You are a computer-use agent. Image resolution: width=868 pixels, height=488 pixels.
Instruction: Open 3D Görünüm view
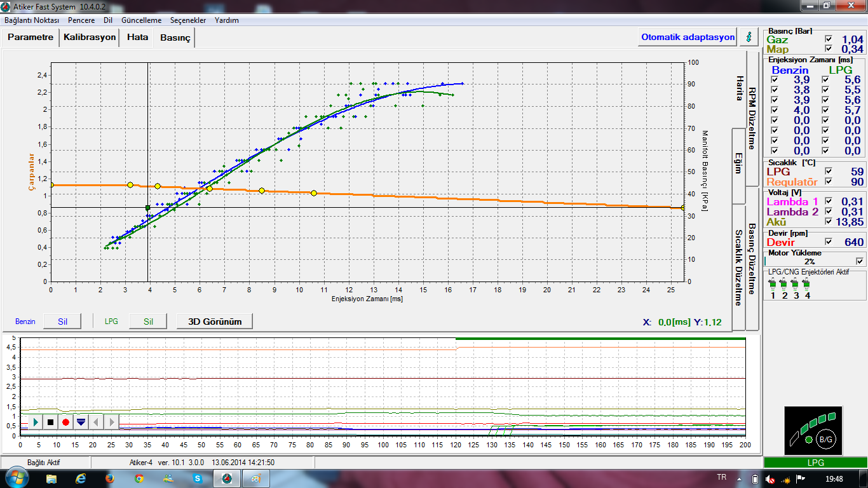click(215, 322)
